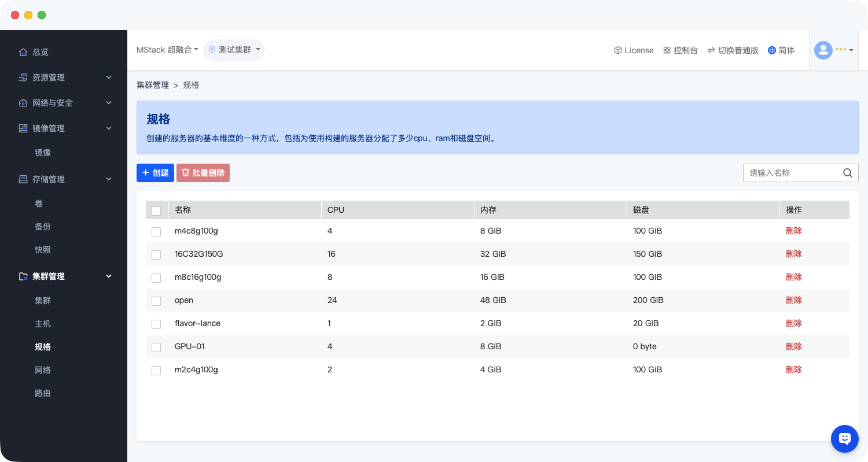Click the user avatar icon
Image resolution: width=868 pixels, height=462 pixels.
(x=823, y=50)
